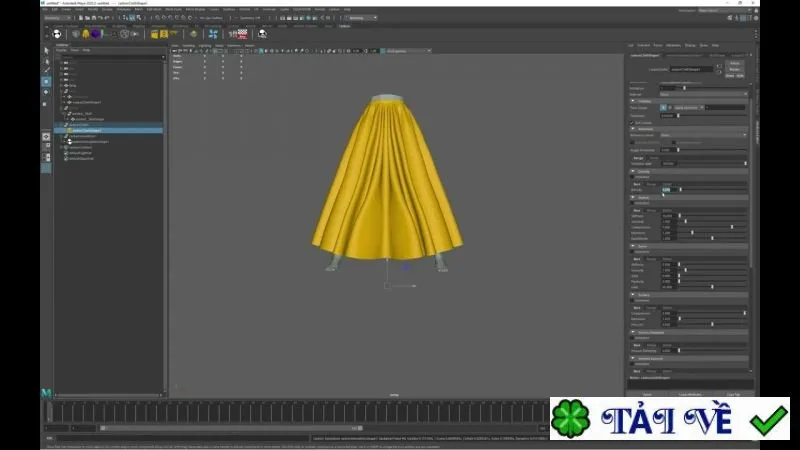Pick the Paint selection brush tool
Viewport: 800px width, 450px height.
tap(46, 70)
